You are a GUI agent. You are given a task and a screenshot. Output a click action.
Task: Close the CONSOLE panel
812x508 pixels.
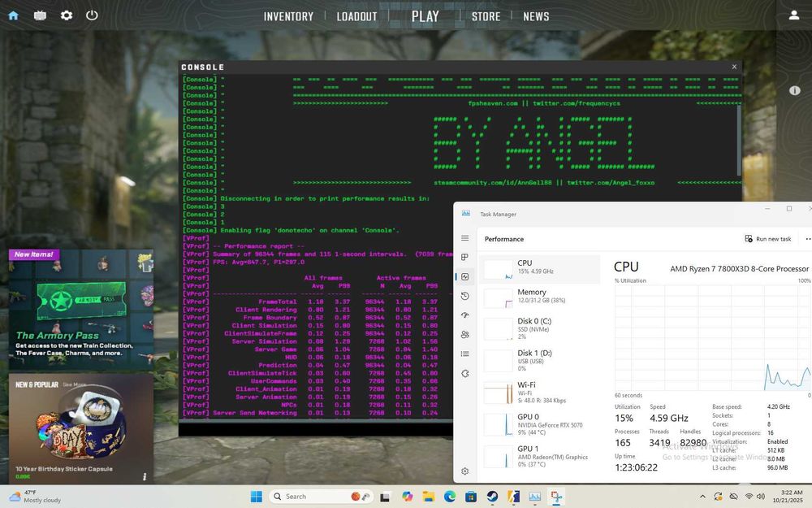click(x=734, y=67)
